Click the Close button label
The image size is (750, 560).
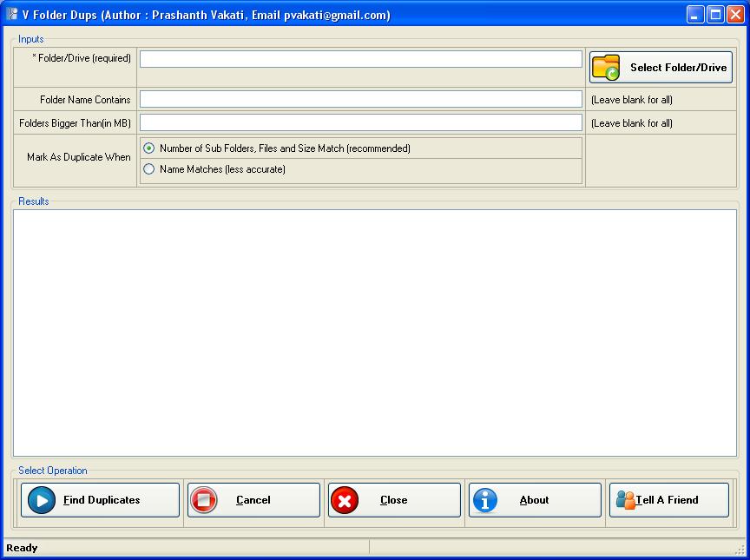tap(393, 500)
